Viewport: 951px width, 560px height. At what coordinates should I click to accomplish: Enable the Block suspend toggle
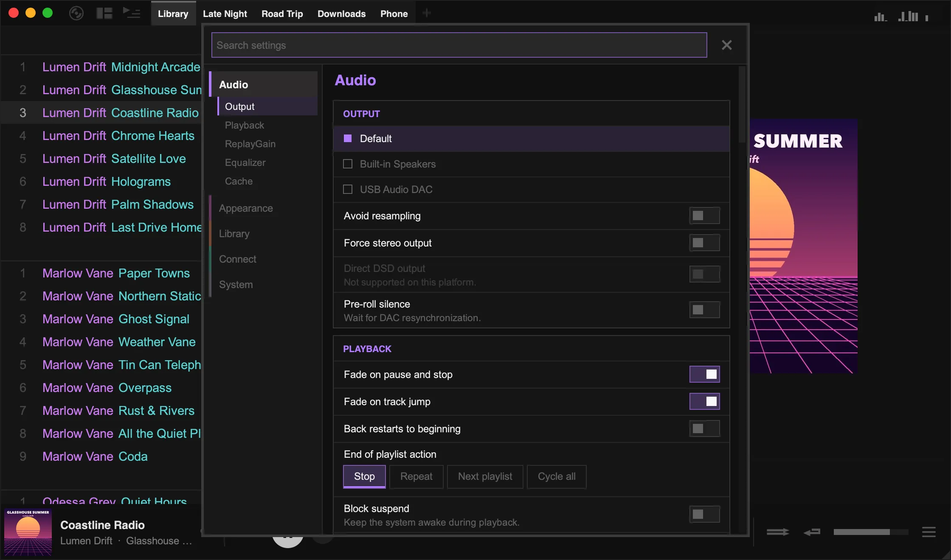pos(704,515)
